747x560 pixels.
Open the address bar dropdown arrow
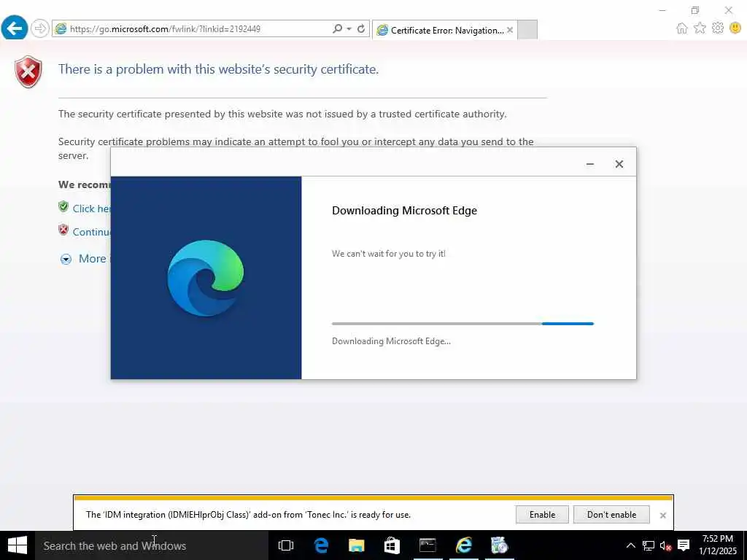[x=349, y=28]
